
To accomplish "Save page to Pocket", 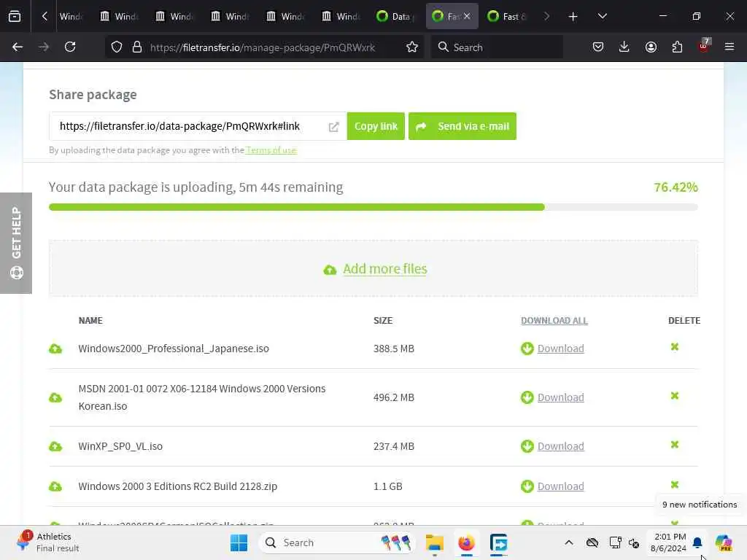I will (x=598, y=47).
